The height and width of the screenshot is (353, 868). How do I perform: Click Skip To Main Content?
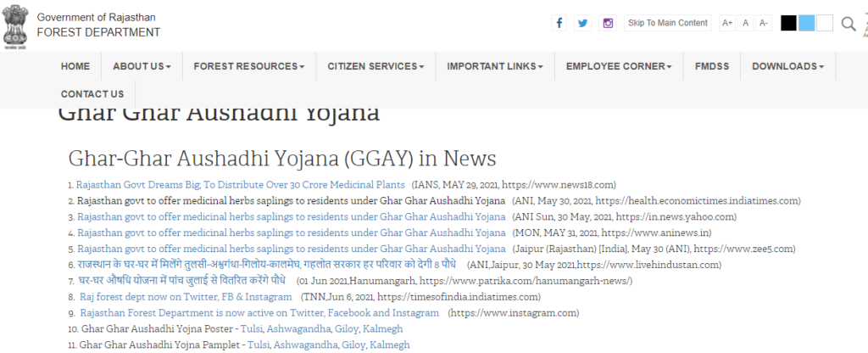point(668,23)
